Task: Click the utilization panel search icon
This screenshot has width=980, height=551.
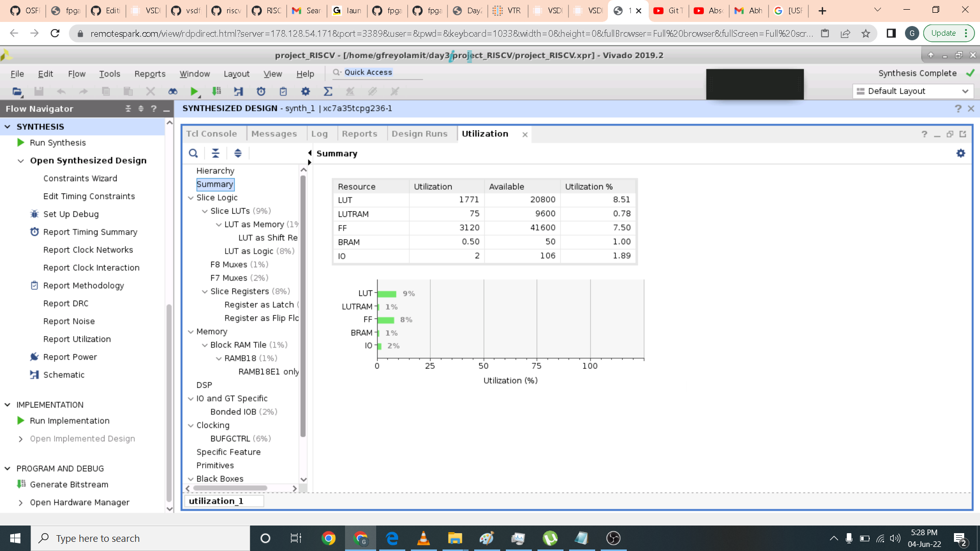Action: coord(193,153)
